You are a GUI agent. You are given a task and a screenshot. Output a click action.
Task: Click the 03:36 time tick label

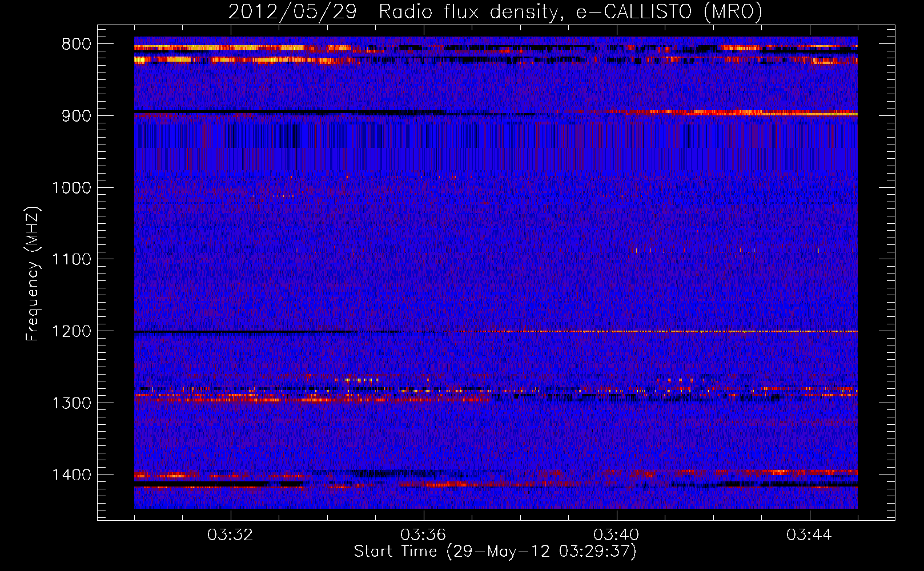[423, 535]
